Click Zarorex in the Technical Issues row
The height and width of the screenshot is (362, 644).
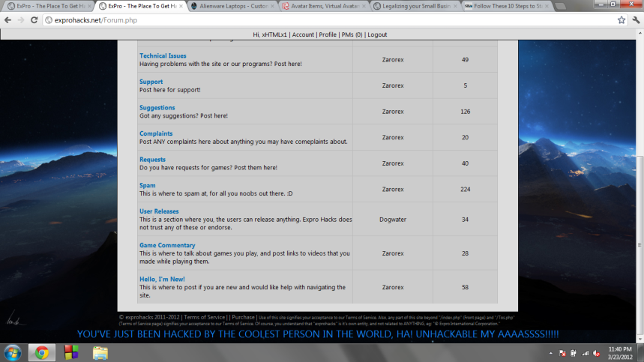(393, 59)
